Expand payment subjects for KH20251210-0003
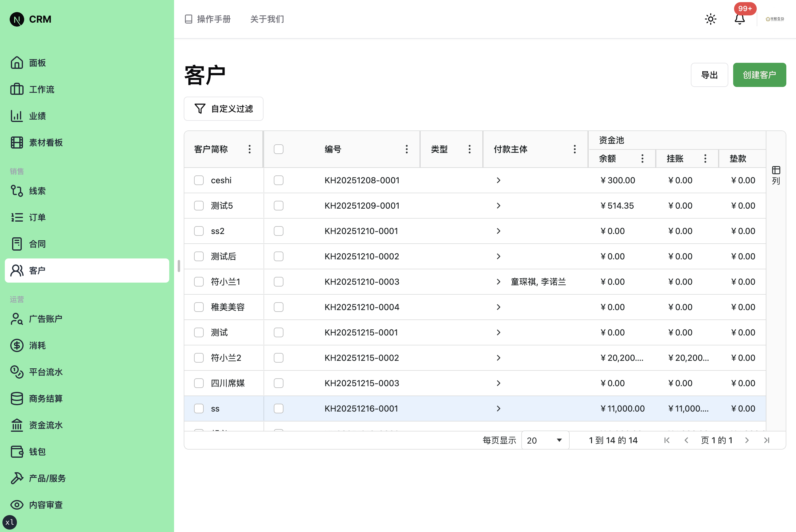796x532 pixels. pyautogui.click(x=499, y=282)
